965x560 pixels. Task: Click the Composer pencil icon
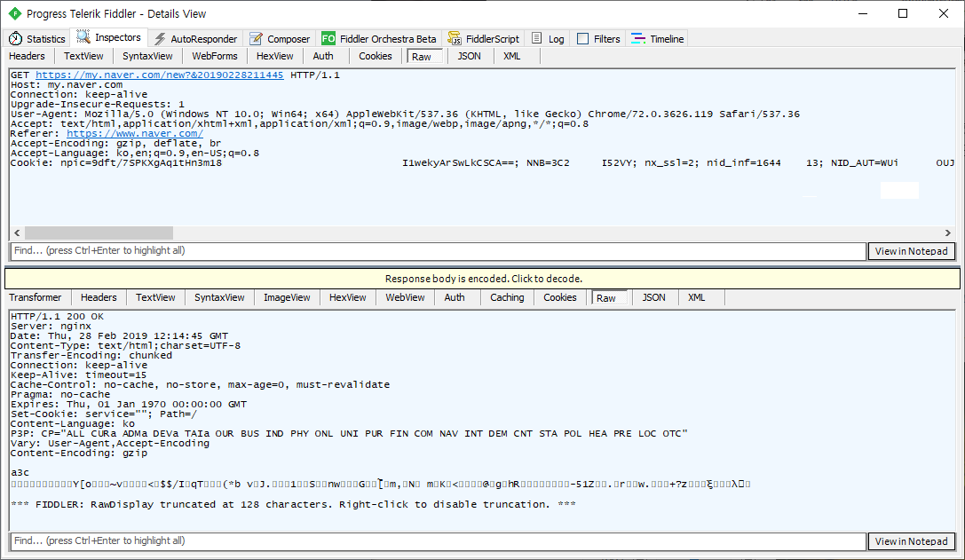pos(256,39)
